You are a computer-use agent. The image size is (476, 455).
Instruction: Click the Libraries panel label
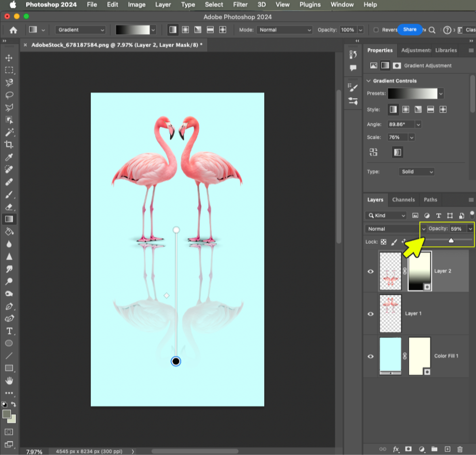coord(446,50)
